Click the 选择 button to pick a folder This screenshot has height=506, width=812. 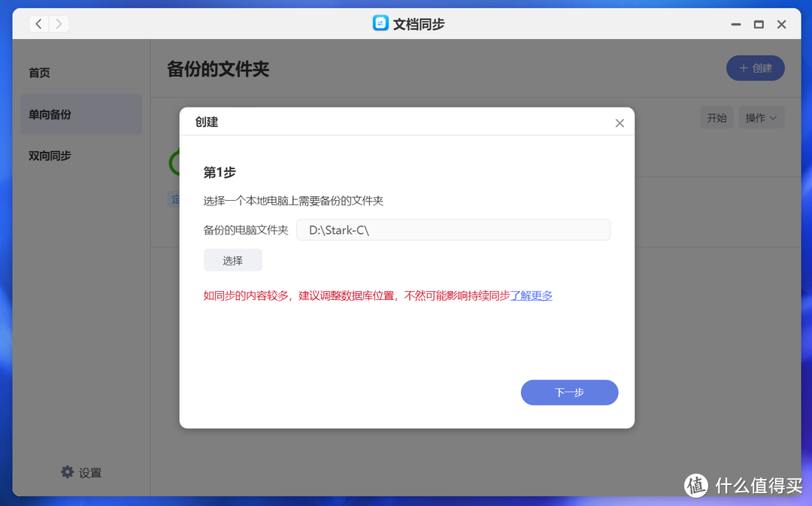232,259
